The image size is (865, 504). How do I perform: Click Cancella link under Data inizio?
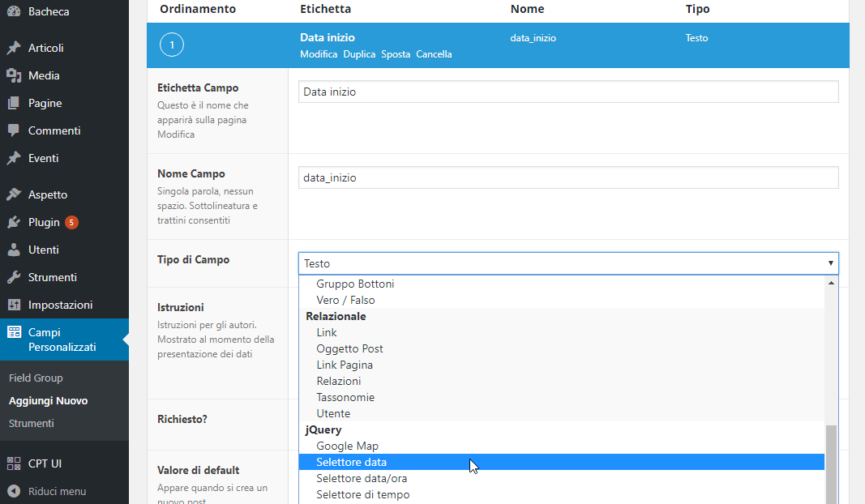[434, 54]
